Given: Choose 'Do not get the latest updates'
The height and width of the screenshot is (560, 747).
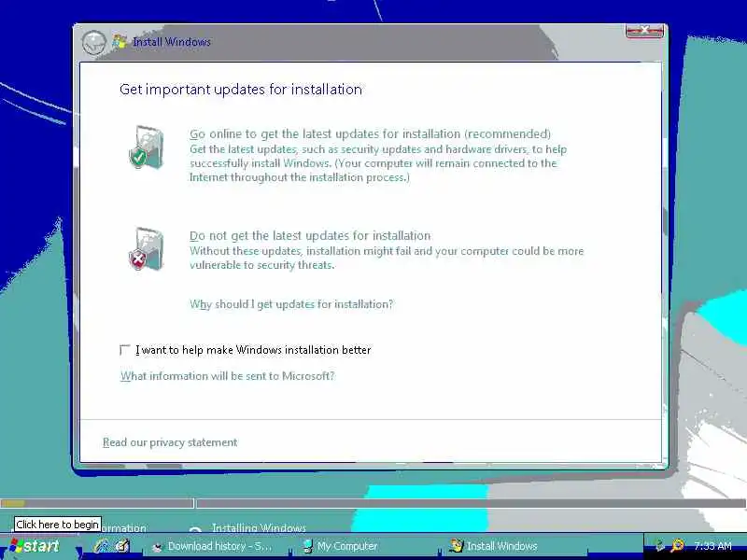Looking at the screenshot, I should pyautogui.click(x=310, y=236).
